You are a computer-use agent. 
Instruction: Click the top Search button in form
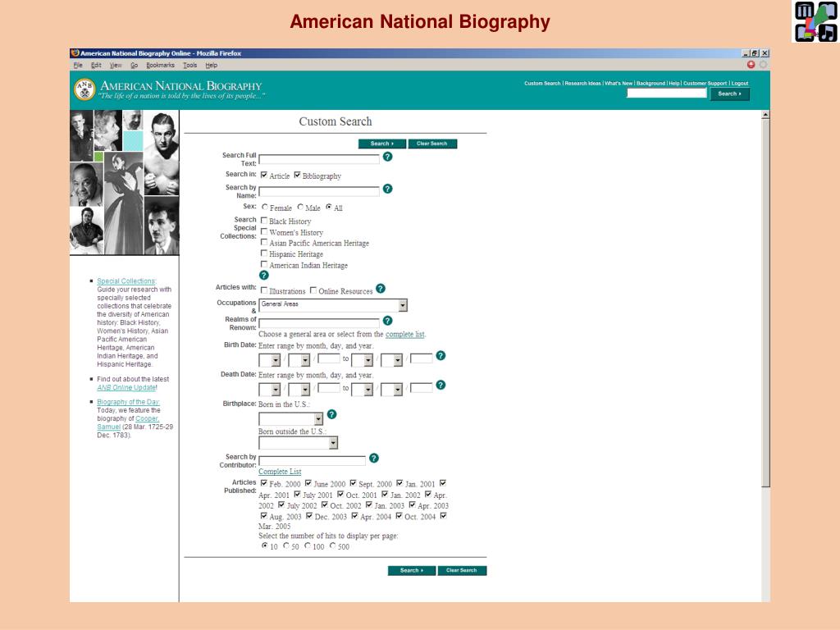pos(382,144)
